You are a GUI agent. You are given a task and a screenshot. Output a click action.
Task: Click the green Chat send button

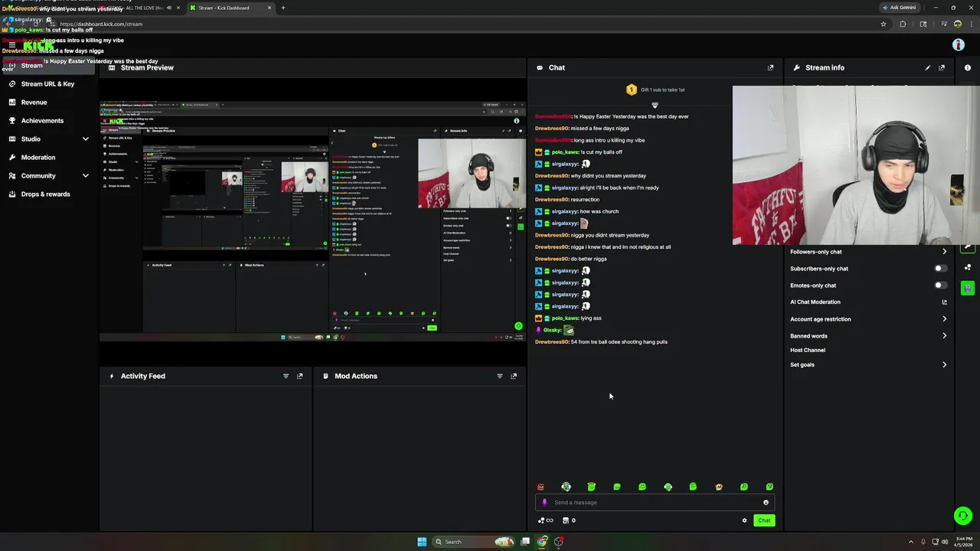(764, 520)
